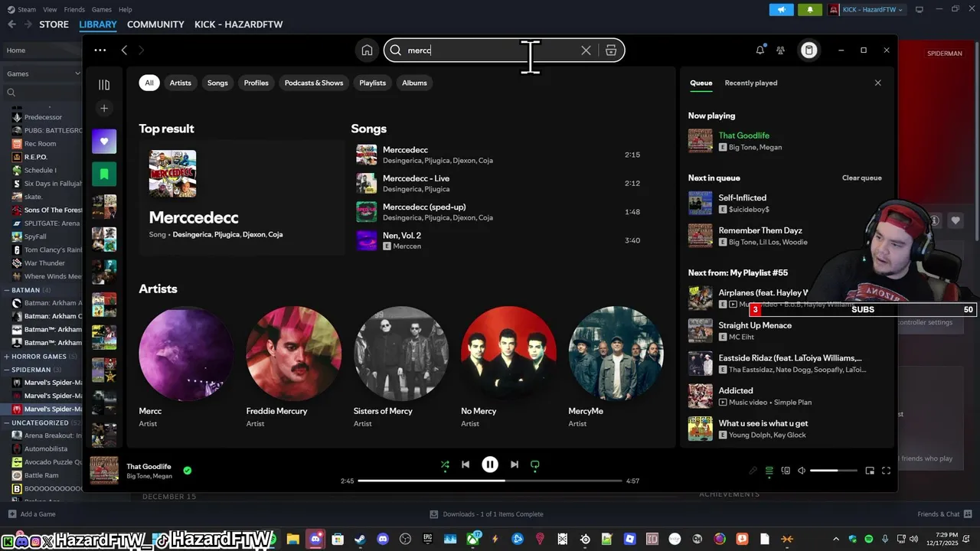This screenshot has width=980, height=551.
Task: Open the No Mercy artist card
Action: (508, 367)
